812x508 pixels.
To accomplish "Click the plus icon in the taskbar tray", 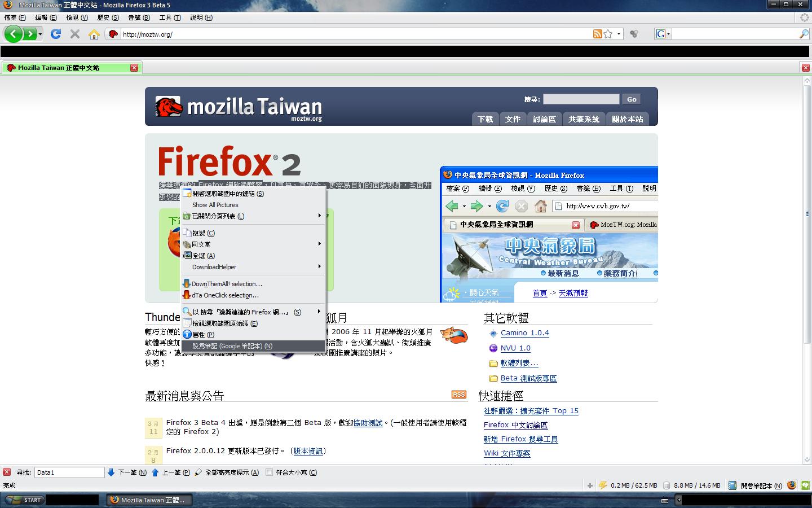I will (679, 500).
